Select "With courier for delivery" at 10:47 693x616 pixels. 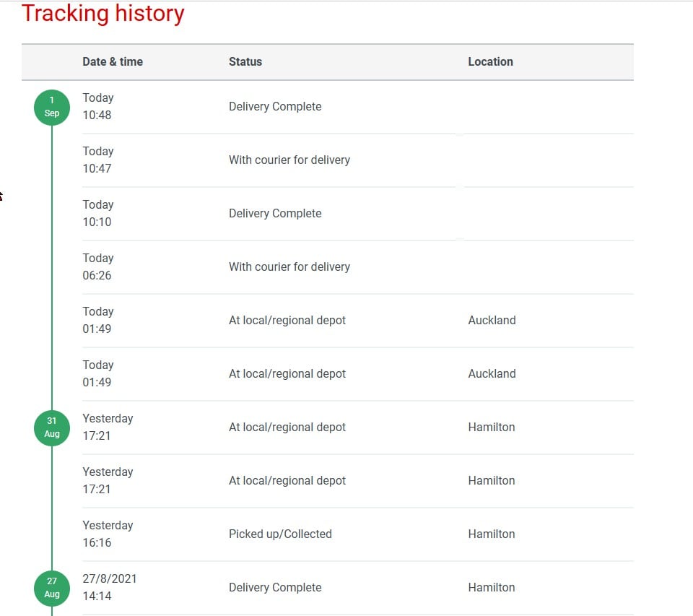click(289, 160)
